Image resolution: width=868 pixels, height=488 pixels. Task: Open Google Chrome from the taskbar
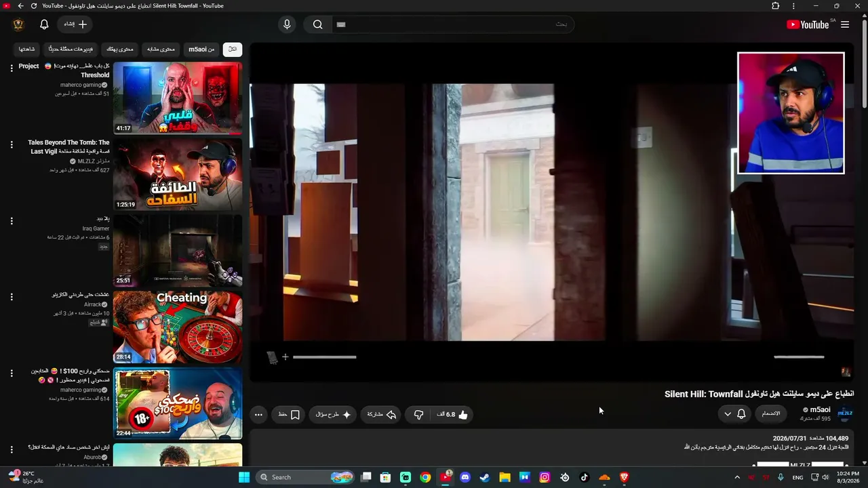pyautogui.click(x=425, y=477)
